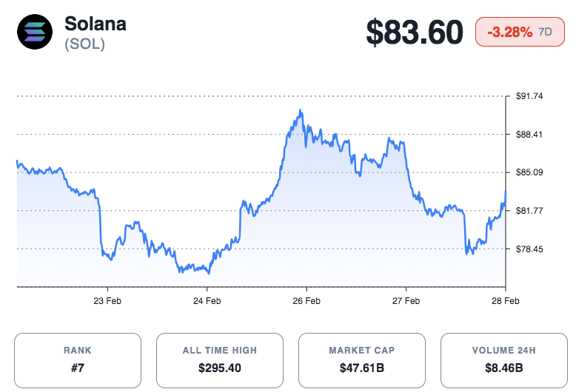This screenshot has height=392, width=576.
Task: Click the $88.41 price axis label
Action: pos(529,134)
